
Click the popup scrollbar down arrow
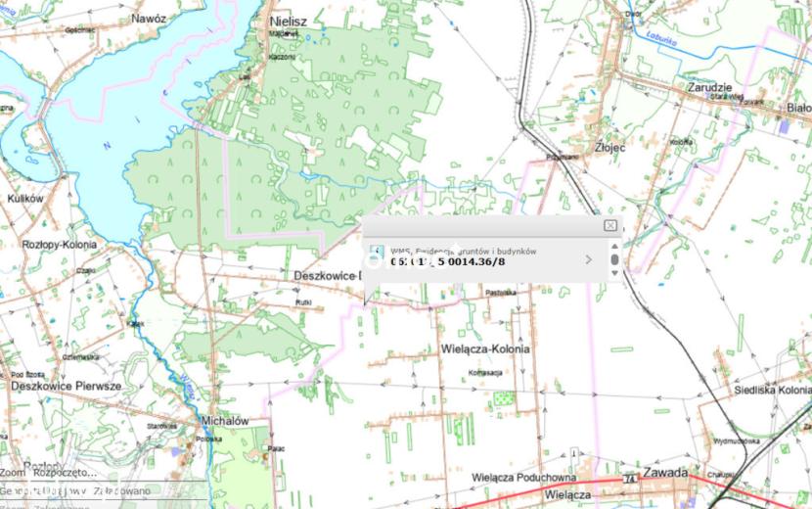point(614,273)
